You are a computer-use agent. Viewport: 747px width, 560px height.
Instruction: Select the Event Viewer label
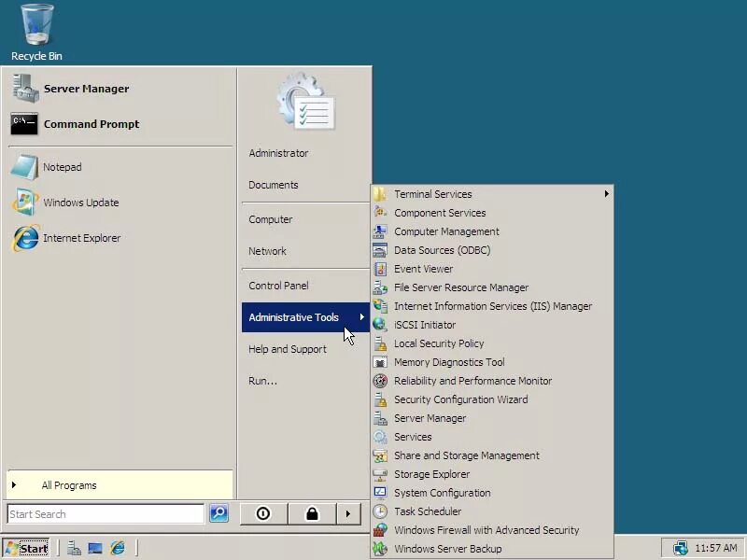coord(424,269)
